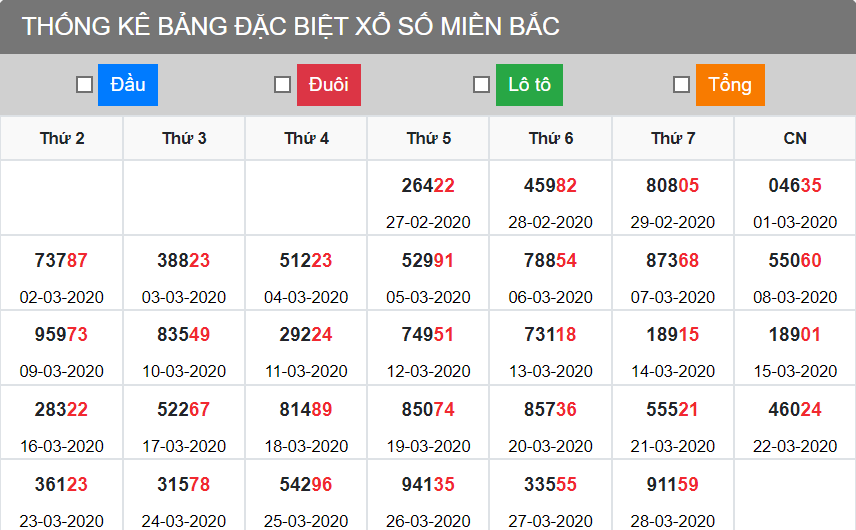Select the Thứ 5 column header
The width and height of the screenshot is (856, 530).
pos(428,138)
